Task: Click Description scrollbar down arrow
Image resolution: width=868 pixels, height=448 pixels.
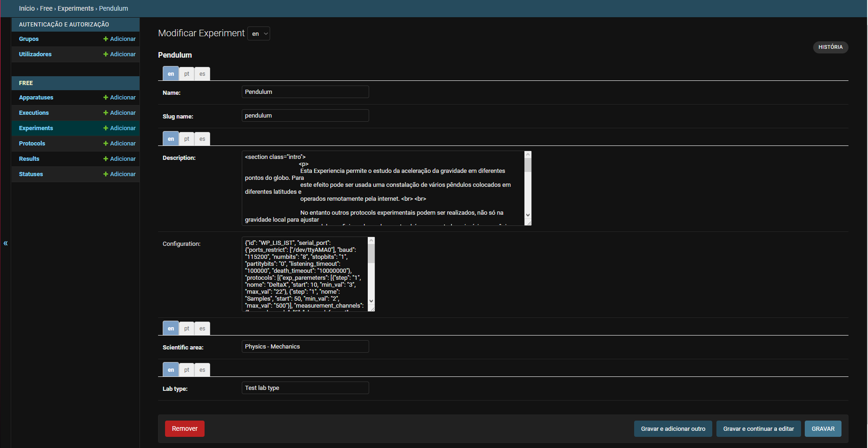Action: tap(528, 215)
